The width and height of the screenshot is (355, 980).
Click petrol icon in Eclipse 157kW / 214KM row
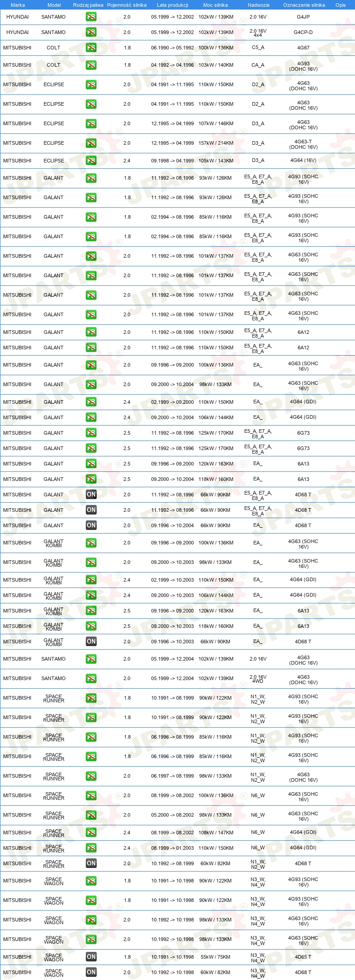point(91,143)
